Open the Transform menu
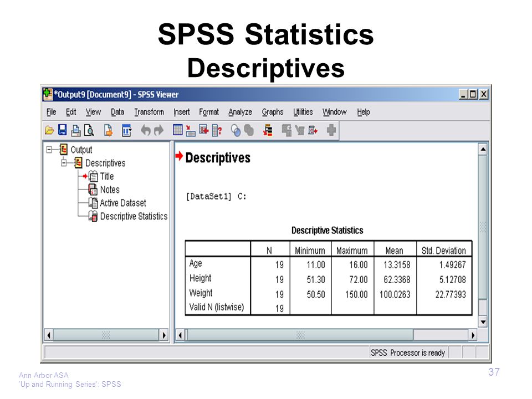The height and width of the screenshot is (399, 532). (149, 112)
